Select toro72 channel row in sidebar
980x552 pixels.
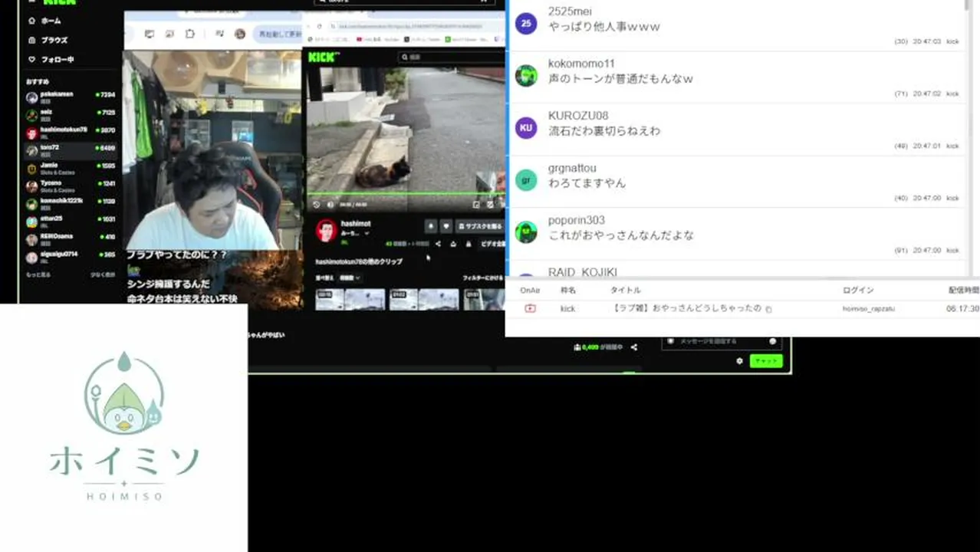click(70, 150)
